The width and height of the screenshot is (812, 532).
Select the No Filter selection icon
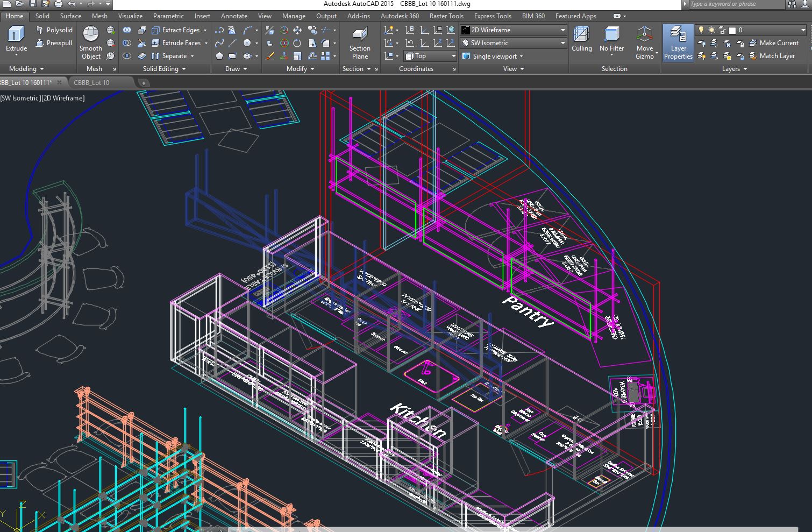point(611,40)
